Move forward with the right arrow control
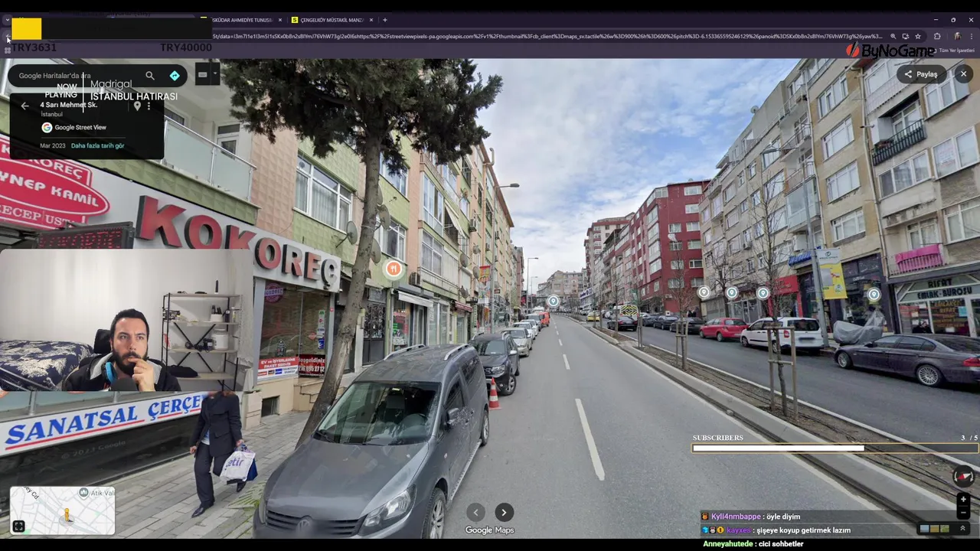This screenshot has height=551, width=980. pos(504,513)
